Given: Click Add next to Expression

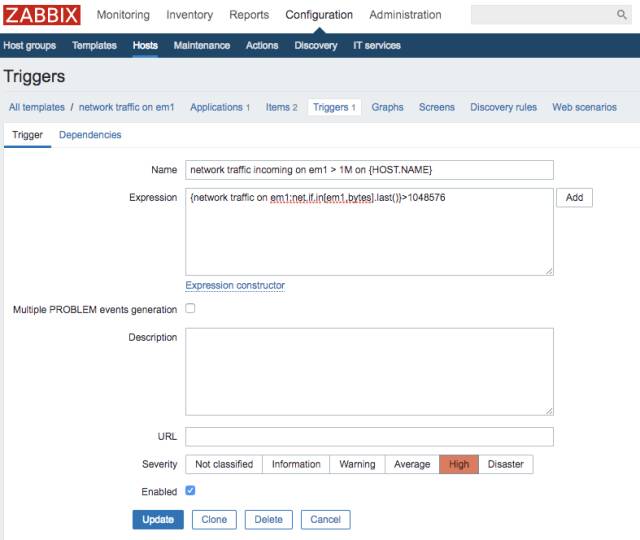Looking at the screenshot, I should point(574,198).
